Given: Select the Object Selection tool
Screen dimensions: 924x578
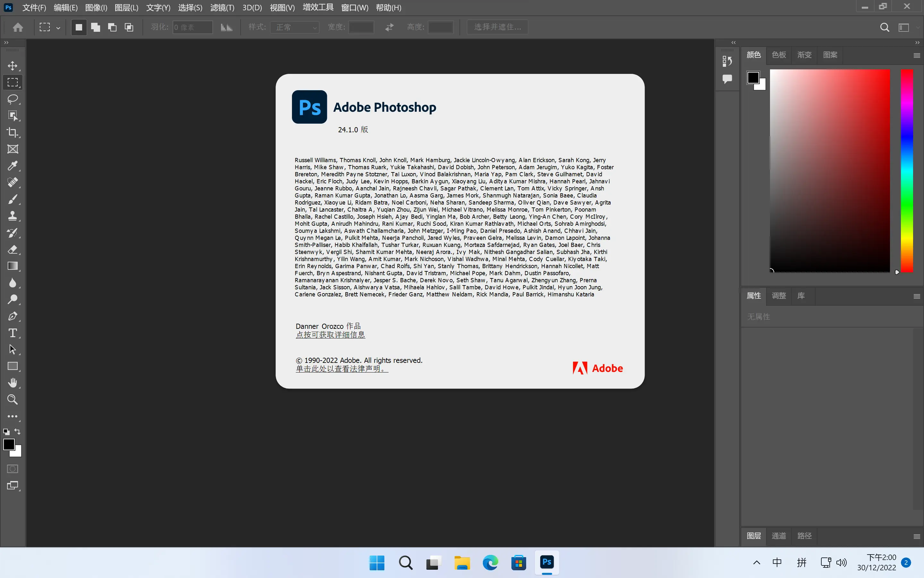Looking at the screenshot, I should pos(13,116).
